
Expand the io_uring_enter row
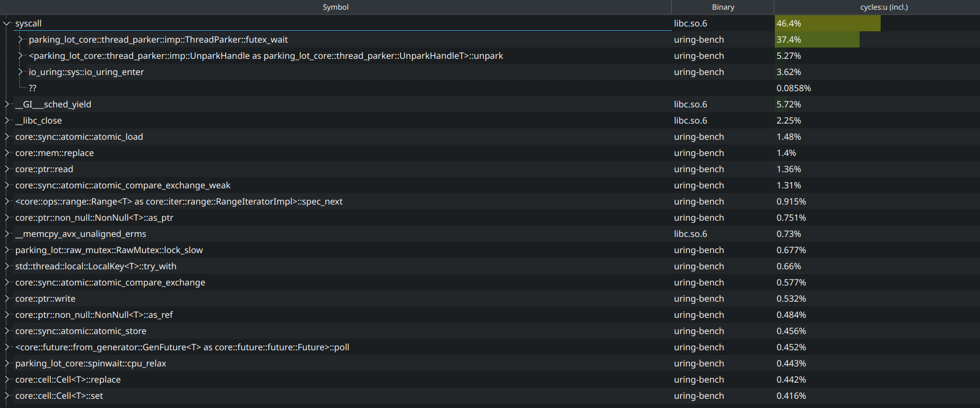[21, 72]
